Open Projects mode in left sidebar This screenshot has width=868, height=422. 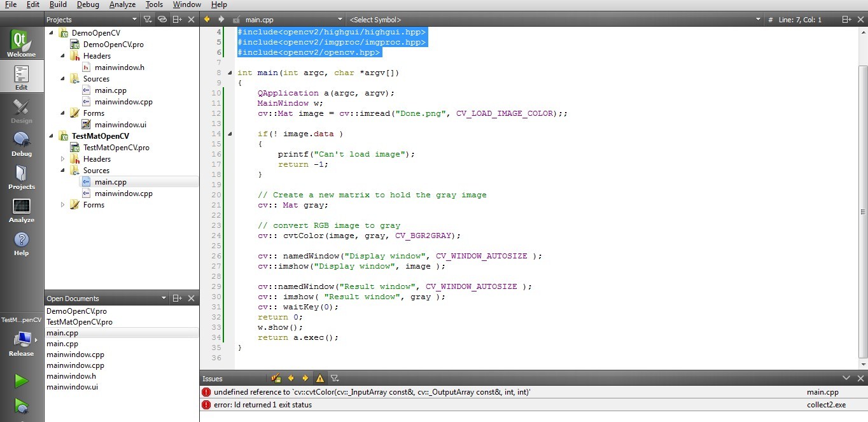[x=21, y=176]
